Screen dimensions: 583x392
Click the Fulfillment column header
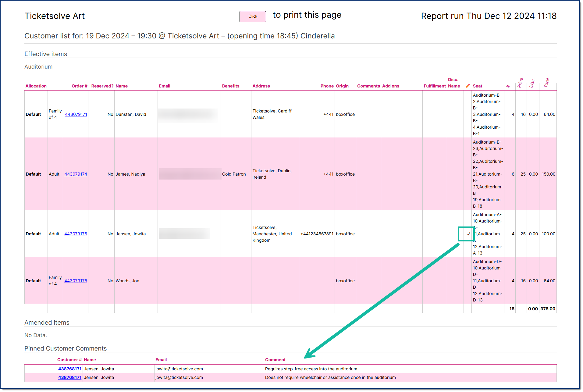pos(434,86)
